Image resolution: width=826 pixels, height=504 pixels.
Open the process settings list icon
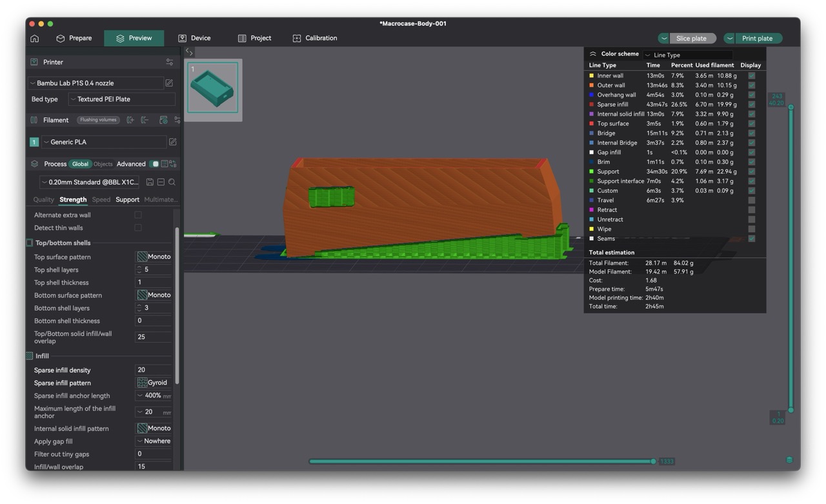[164, 164]
